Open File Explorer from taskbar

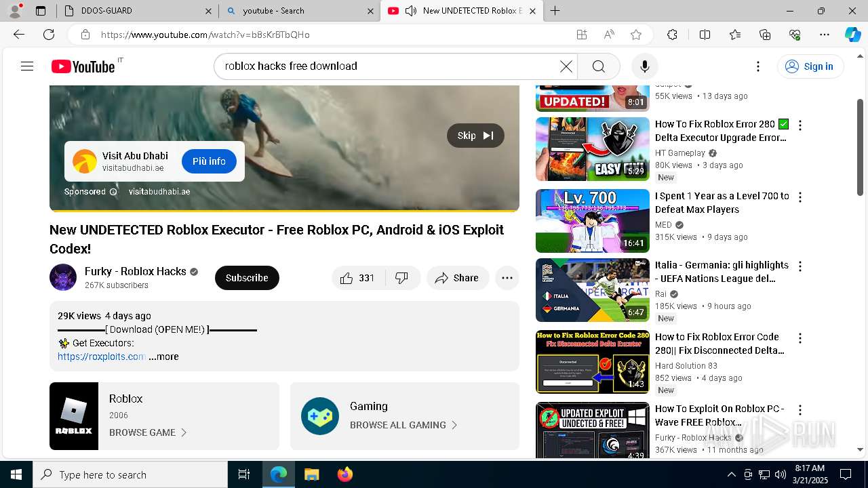pos(311,474)
